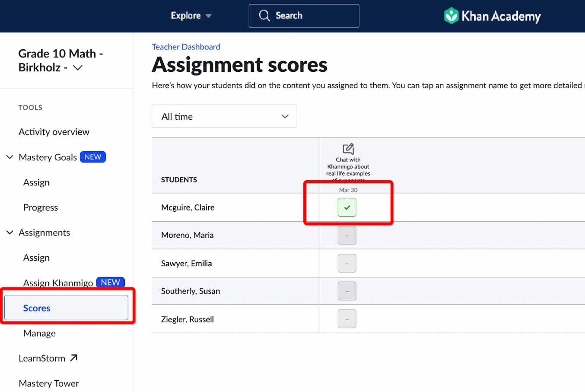Click the NEW badge beside Mastery Goals

93,157
